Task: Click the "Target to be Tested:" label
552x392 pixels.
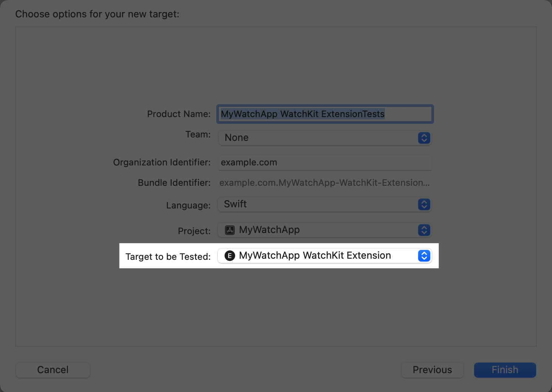Action: pos(168,257)
